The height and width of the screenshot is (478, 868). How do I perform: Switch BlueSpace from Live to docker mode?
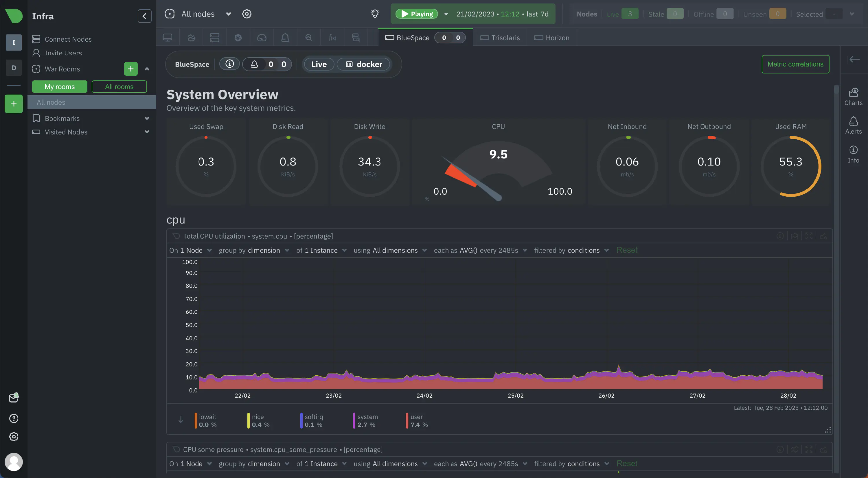coord(364,64)
